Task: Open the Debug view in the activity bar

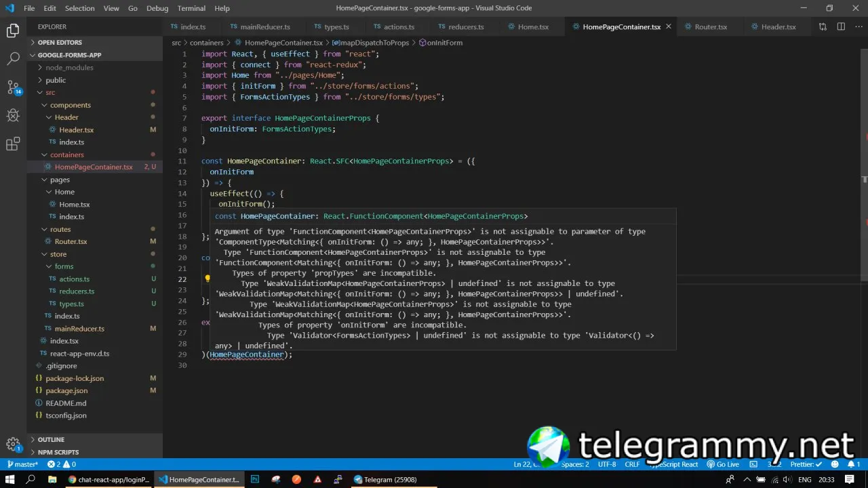Action: tap(13, 116)
